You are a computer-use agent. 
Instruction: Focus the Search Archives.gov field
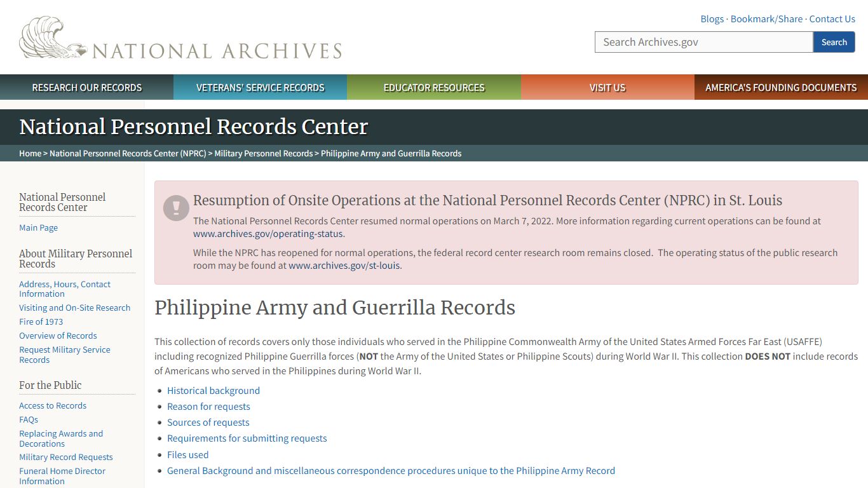(x=704, y=42)
